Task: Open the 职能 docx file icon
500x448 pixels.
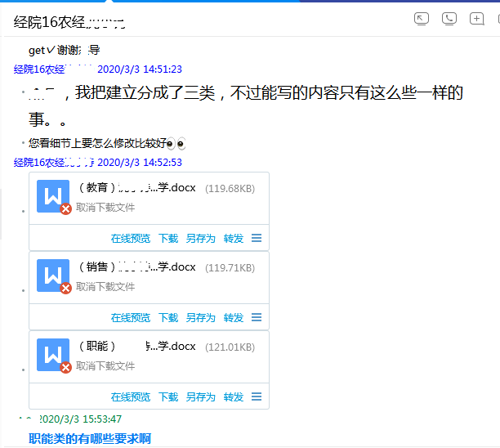Action: click(x=53, y=355)
